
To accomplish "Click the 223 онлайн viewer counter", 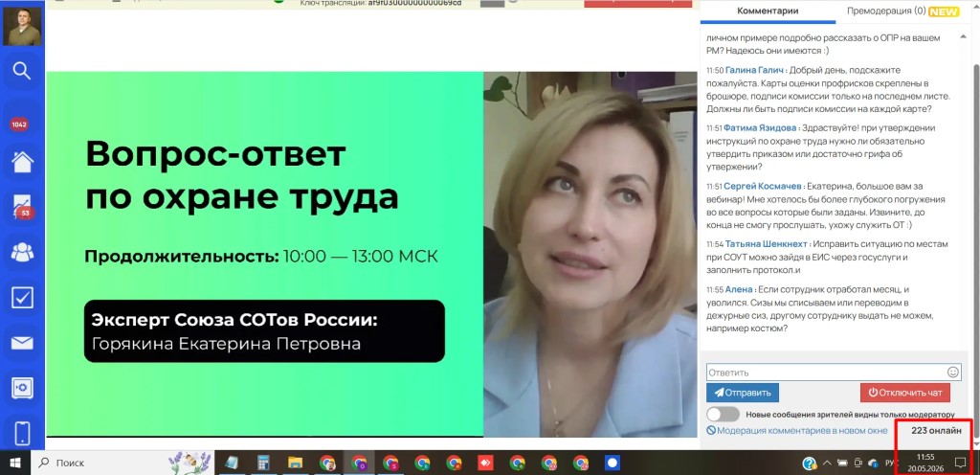I will pyautogui.click(x=936, y=431).
